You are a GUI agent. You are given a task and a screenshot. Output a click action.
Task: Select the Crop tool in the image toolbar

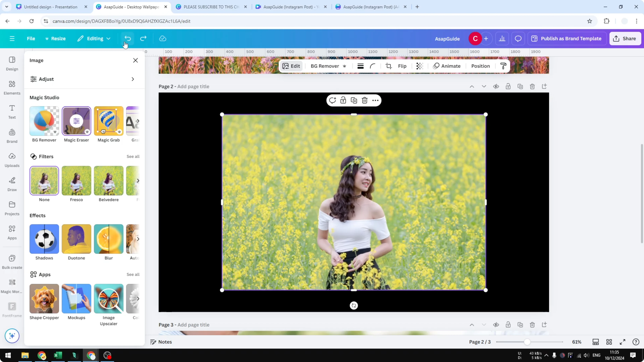point(388,66)
